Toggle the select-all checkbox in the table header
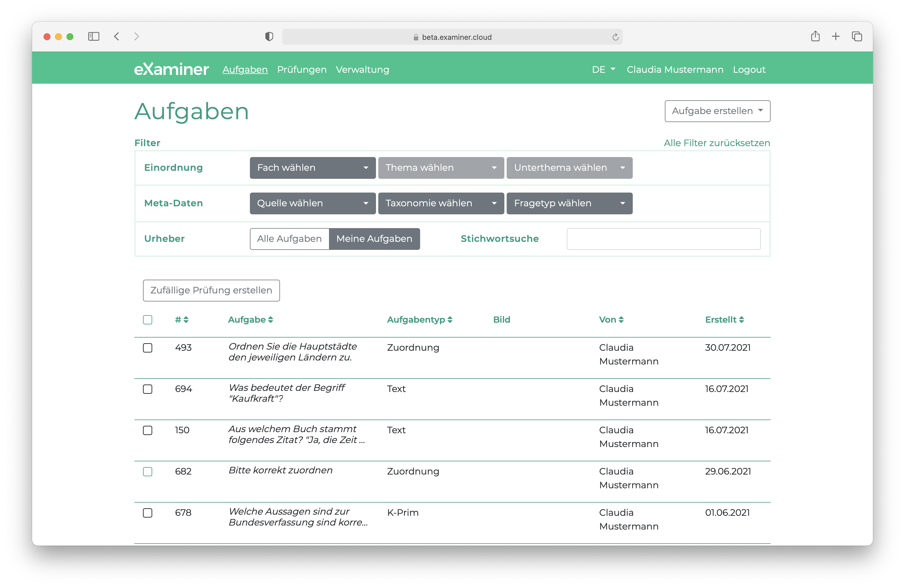905x588 pixels. tap(148, 320)
